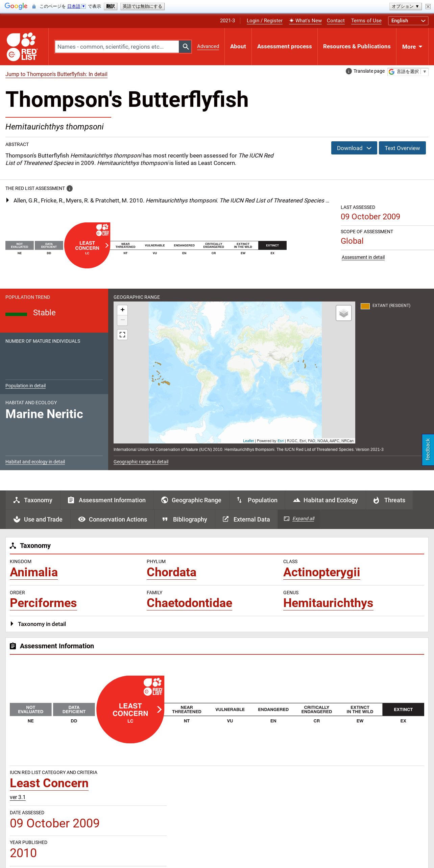Open the Download dropdown
Image resolution: width=434 pixels, height=868 pixels.
click(x=354, y=148)
